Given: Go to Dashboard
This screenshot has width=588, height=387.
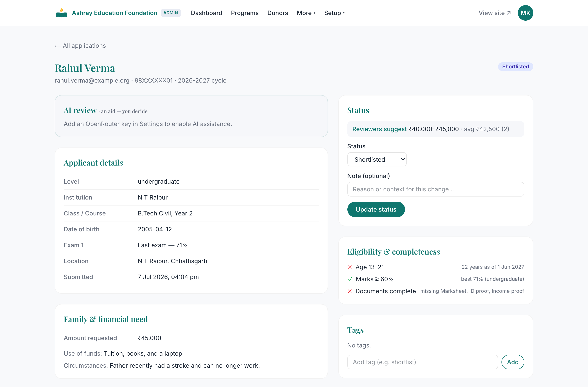Looking at the screenshot, I should point(207,13).
